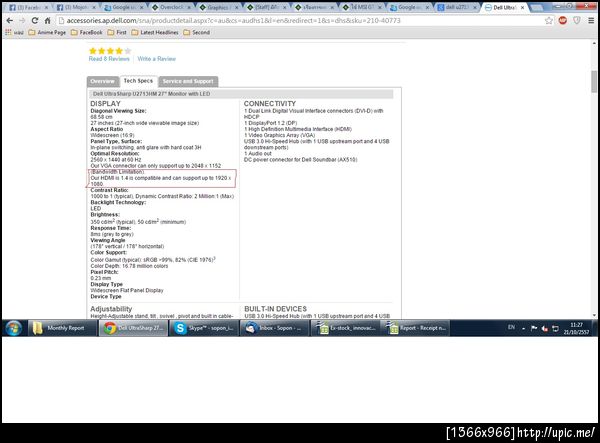Open the Overview product tab
Screen dimensions: 600x443
pyautogui.click(x=103, y=81)
